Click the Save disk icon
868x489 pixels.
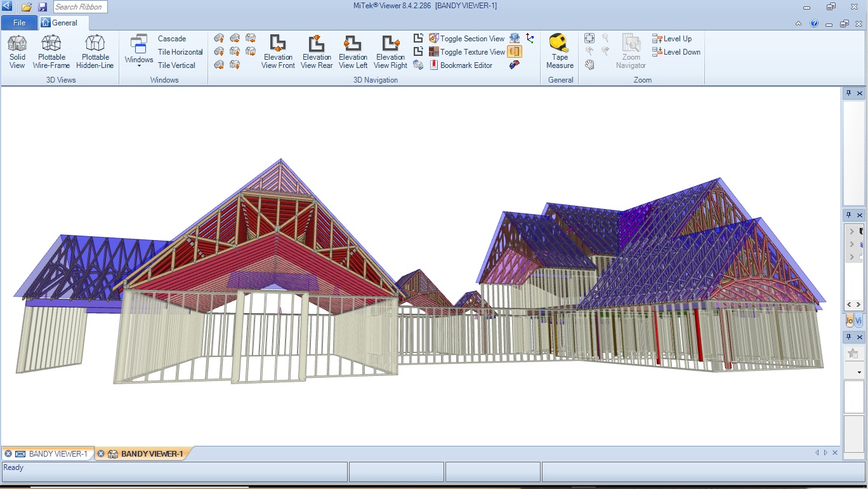[x=43, y=7]
